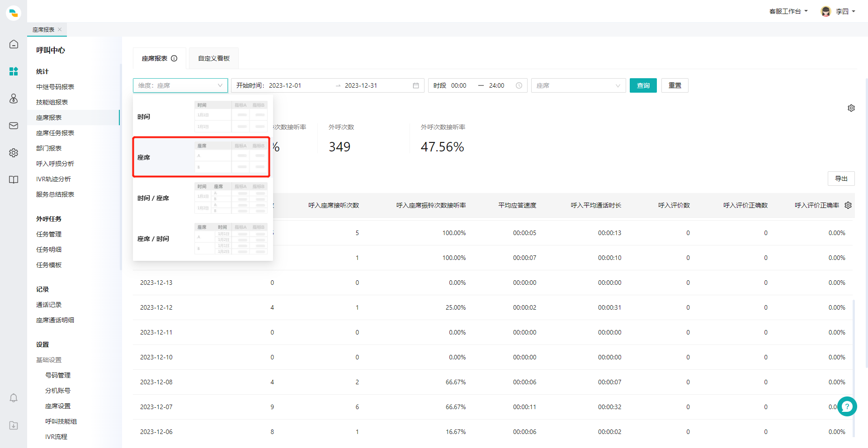The height and width of the screenshot is (448, 868).
Task: Click 呼入平均通话时长 column header
Action: (596, 205)
